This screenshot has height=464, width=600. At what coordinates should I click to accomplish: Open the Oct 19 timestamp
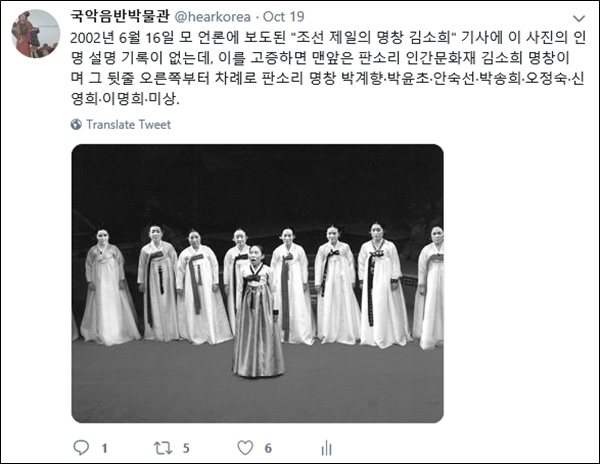(284, 16)
